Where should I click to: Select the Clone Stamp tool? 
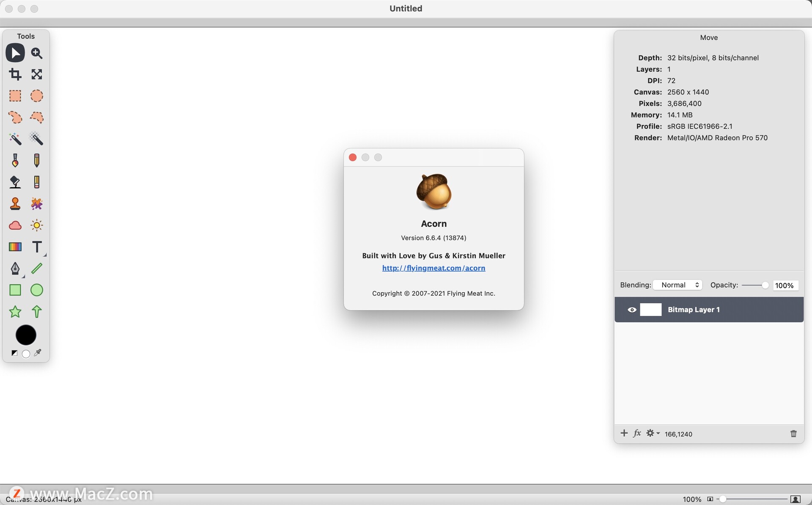coord(15,203)
